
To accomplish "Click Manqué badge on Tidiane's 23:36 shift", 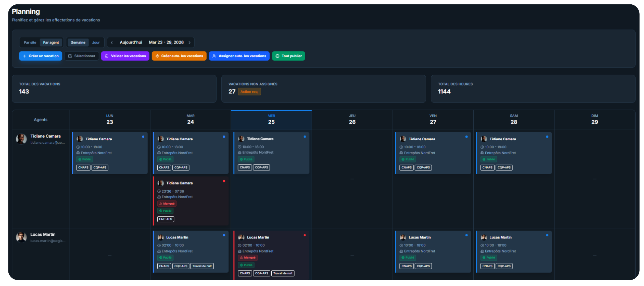I will (x=167, y=204).
